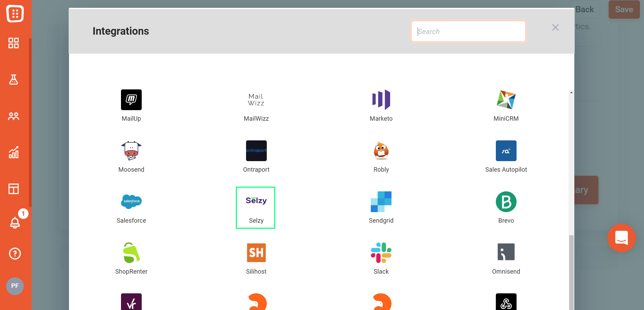Select the Sendgrid integration icon
Image resolution: width=644 pixels, height=310 pixels.
(x=381, y=202)
